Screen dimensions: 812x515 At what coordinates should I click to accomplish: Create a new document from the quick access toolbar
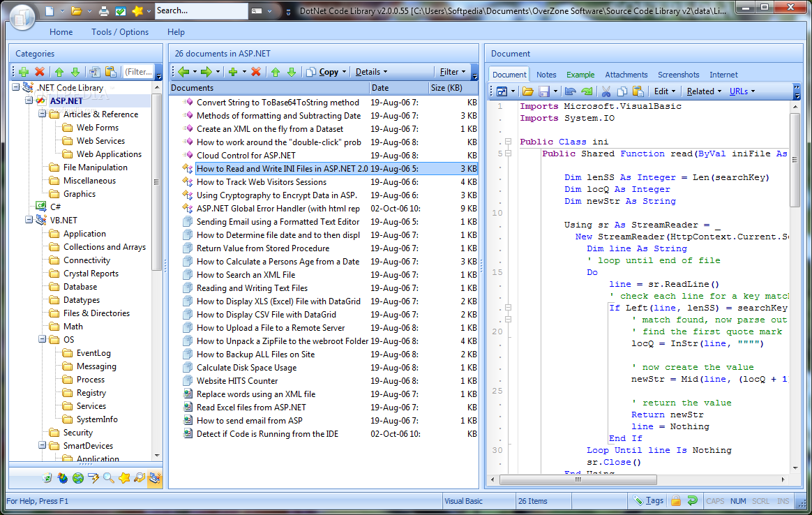(x=50, y=11)
